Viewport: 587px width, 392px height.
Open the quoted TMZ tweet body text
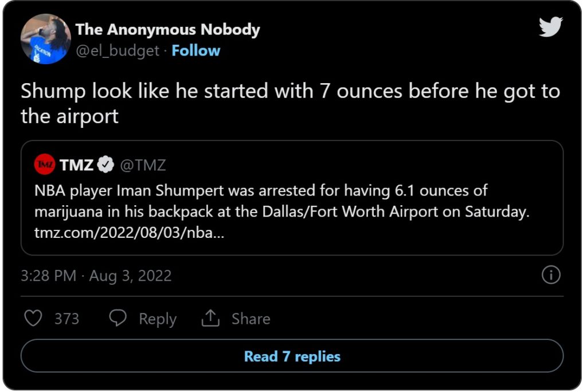click(281, 201)
